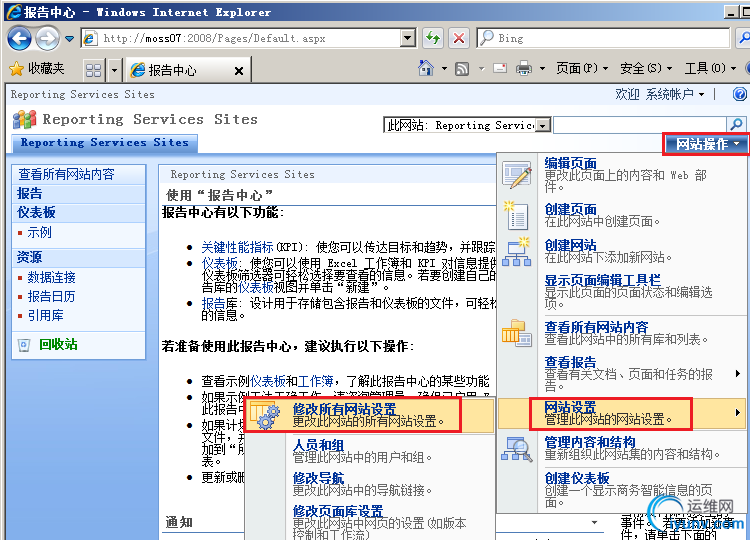Click the blue Help question icon
The height and width of the screenshot is (540, 750).
coord(740,94)
